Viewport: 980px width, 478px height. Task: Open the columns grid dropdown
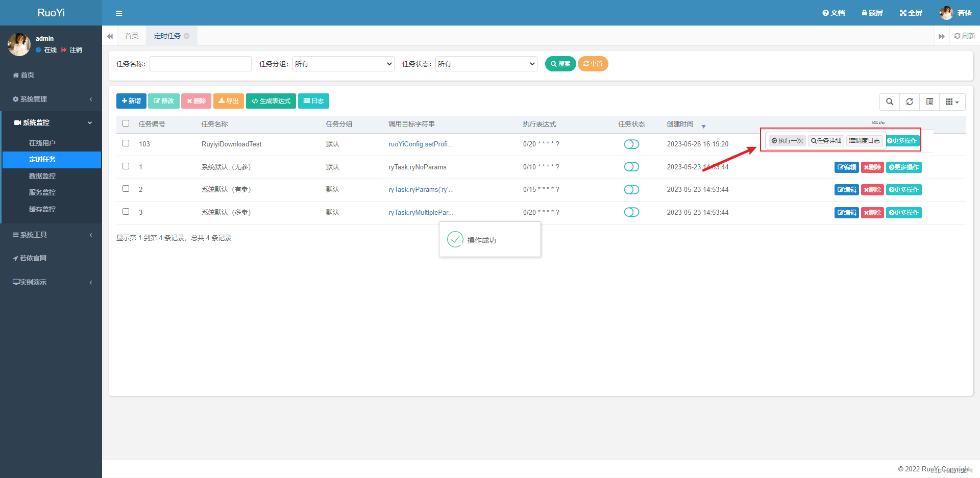click(x=952, y=102)
